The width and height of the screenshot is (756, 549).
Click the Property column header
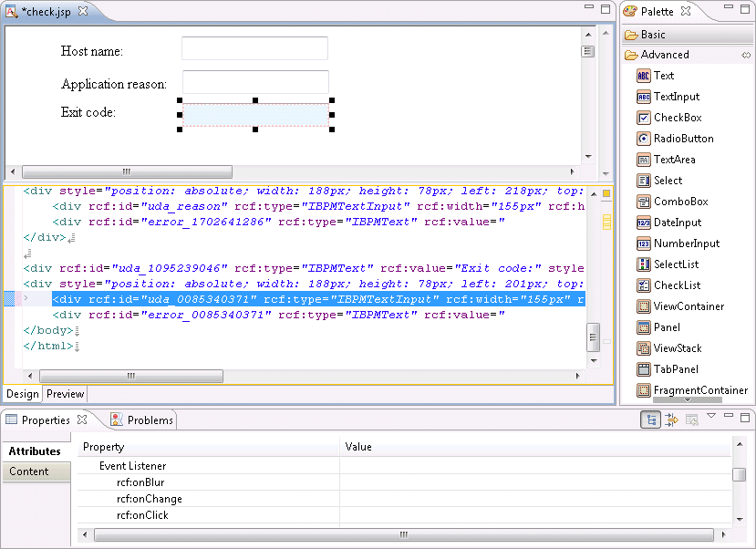209,447
